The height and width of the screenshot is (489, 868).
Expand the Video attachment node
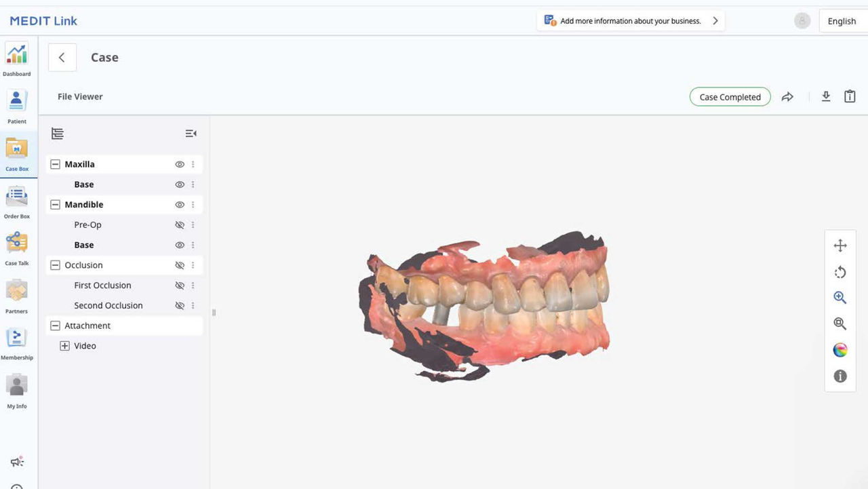pyautogui.click(x=64, y=346)
